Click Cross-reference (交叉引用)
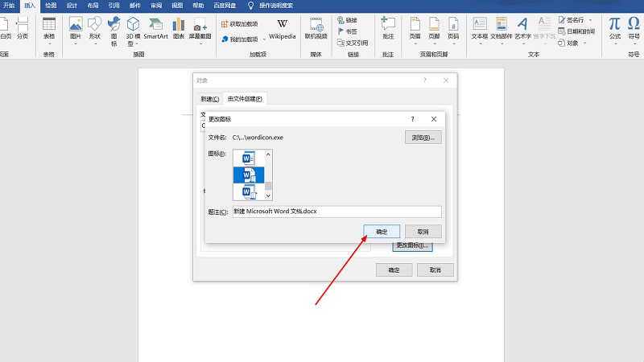This screenshot has height=362, width=644. [x=353, y=43]
